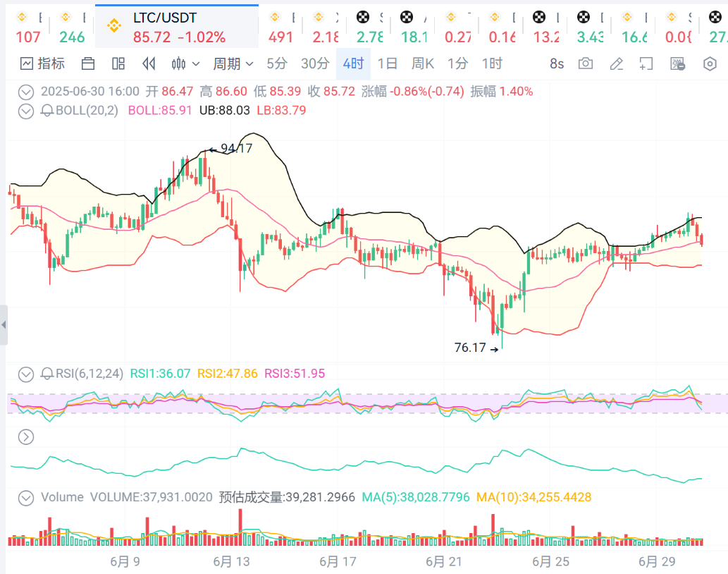Collapse the BOLL indicator chevron
Viewport: 728px width, 574px height.
26,111
